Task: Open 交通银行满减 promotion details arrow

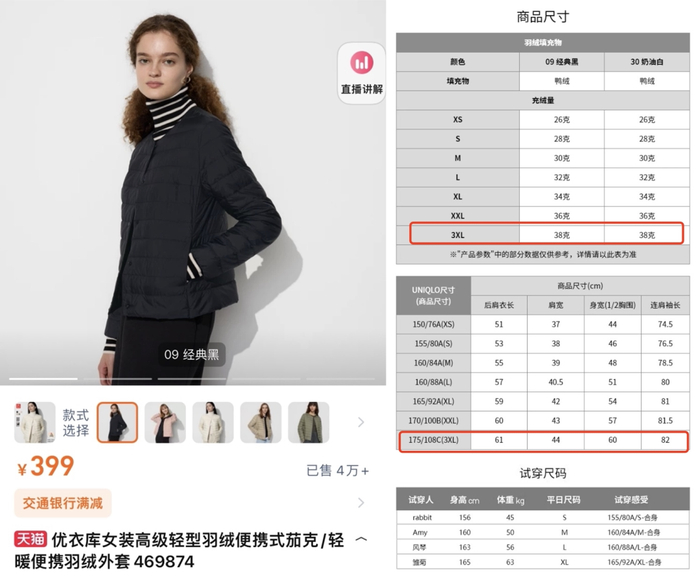Action: 361,503
